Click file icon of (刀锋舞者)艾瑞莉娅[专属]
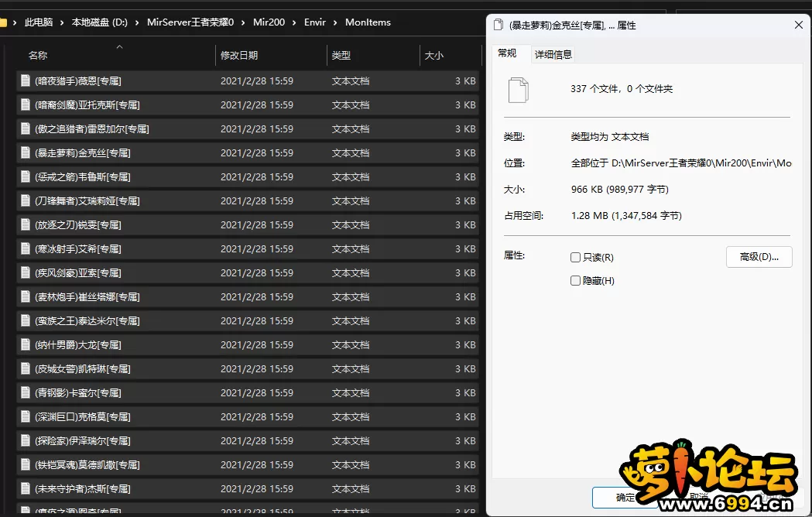The image size is (812, 517). pos(25,200)
